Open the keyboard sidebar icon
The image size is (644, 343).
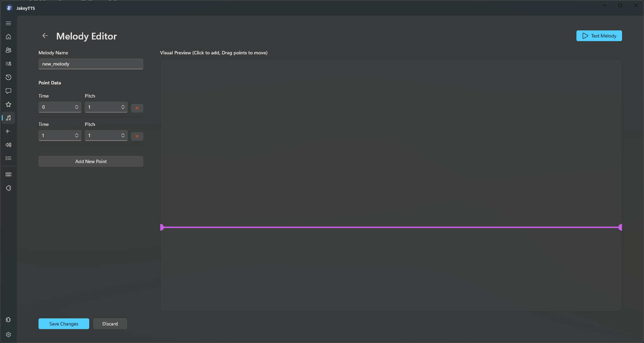[x=8, y=175]
